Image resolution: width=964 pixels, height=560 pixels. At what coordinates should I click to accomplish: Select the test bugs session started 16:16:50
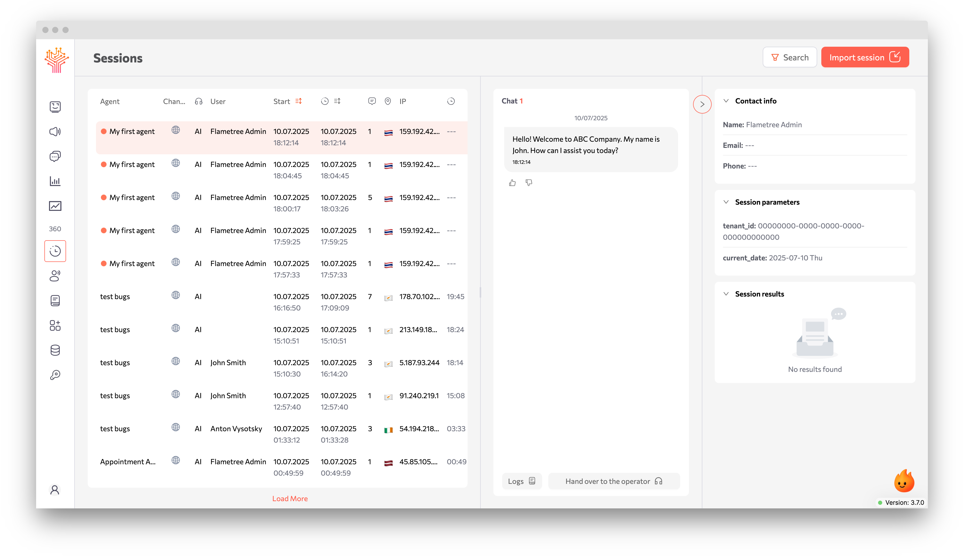(282, 302)
